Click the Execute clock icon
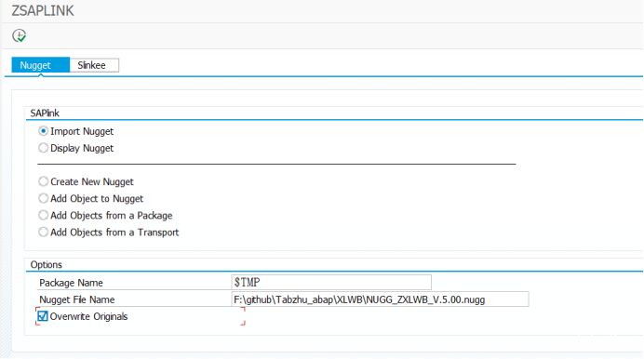This screenshot has width=644, height=359. coord(19,35)
